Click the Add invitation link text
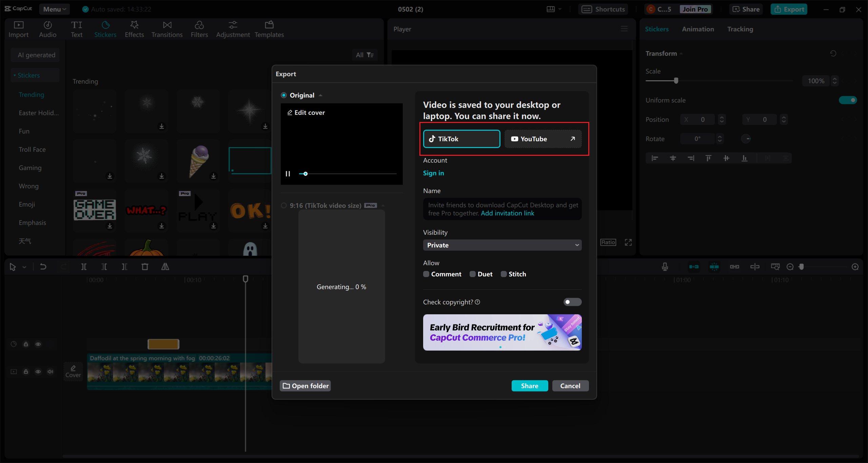The height and width of the screenshot is (463, 868). coord(507,213)
